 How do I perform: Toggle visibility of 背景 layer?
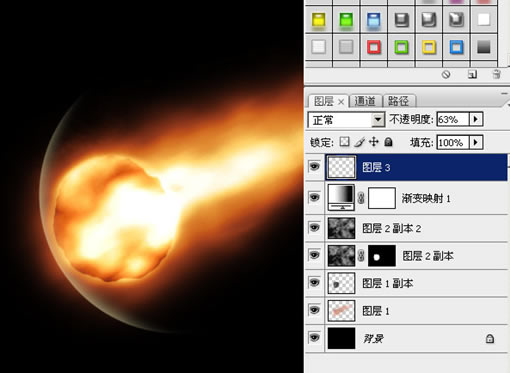(314, 337)
